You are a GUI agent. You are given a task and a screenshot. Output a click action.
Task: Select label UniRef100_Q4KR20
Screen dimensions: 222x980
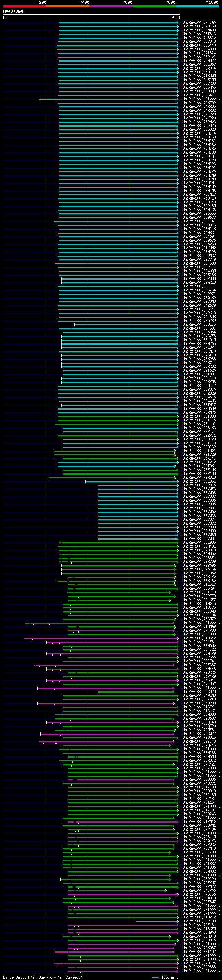click(x=199, y=118)
